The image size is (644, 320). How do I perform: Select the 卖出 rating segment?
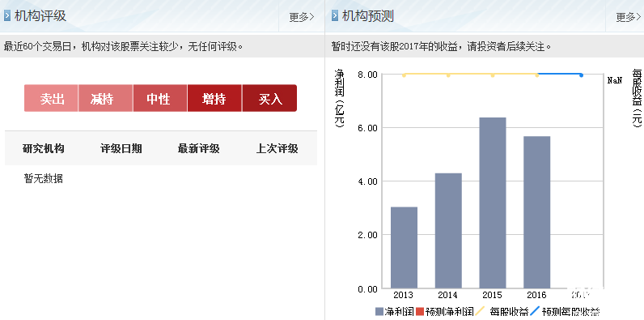pyautogui.click(x=51, y=98)
